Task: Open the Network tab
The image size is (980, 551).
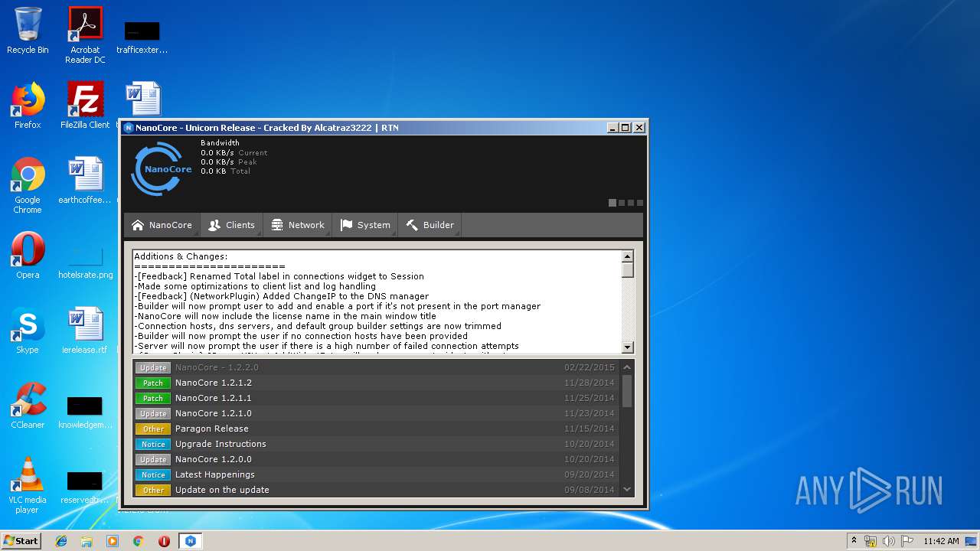Action: [x=298, y=225]
